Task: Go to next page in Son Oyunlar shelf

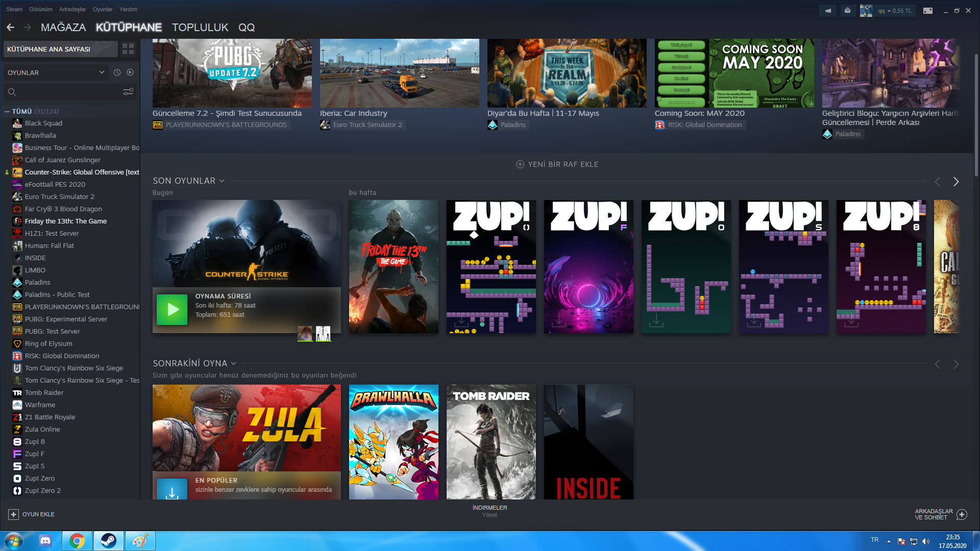Action: tap(956, 182)
